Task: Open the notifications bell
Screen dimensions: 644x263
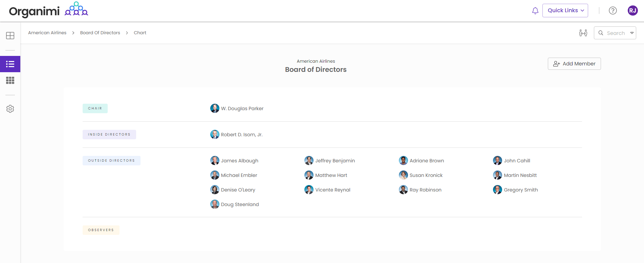Action: point(535,11)
